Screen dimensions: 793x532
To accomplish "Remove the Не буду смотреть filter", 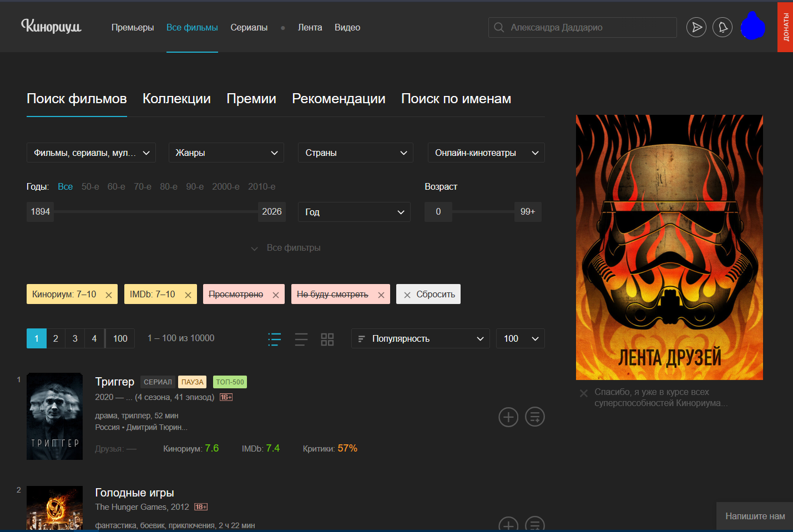I will (x=381, y=295).
